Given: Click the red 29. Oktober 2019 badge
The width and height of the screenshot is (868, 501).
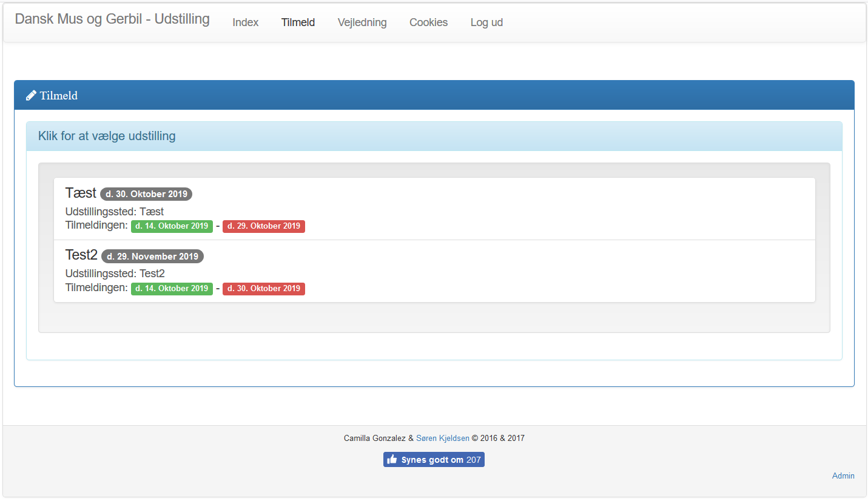Looking at the screenshot, I should coord(263,226).
